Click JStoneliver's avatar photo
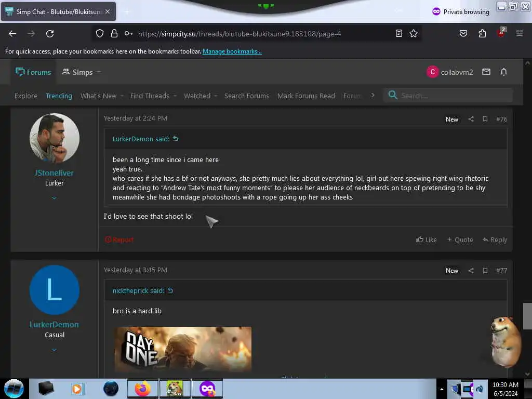This screenshot has height=399, width=532. point(54,138)
